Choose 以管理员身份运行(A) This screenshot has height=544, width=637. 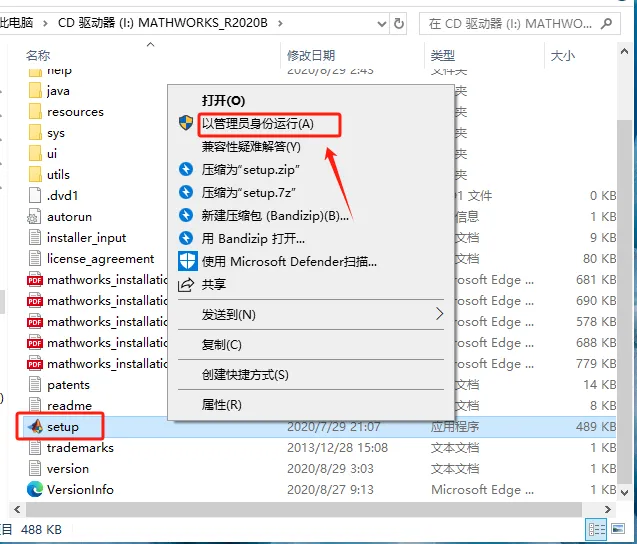click(258, 124)
